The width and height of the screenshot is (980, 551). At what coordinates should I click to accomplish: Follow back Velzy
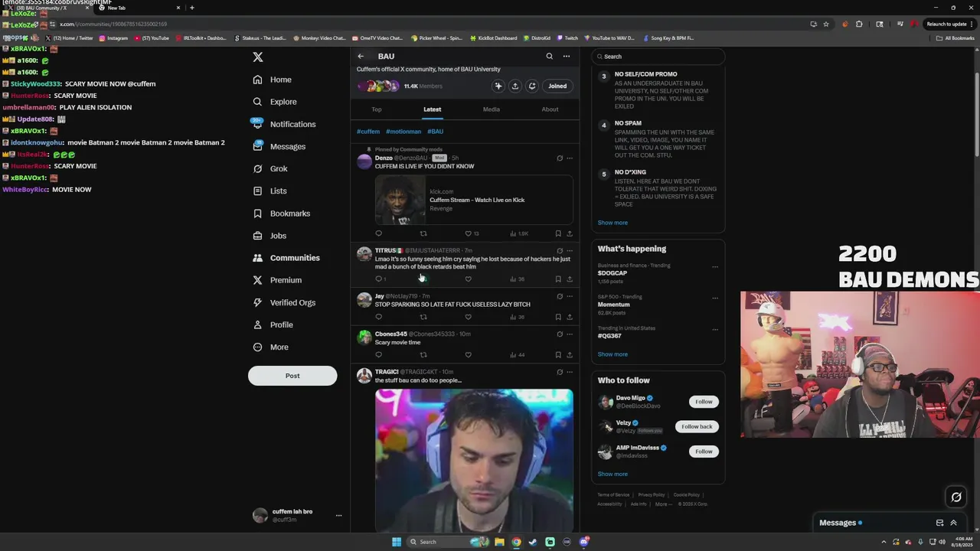[697, 426]
